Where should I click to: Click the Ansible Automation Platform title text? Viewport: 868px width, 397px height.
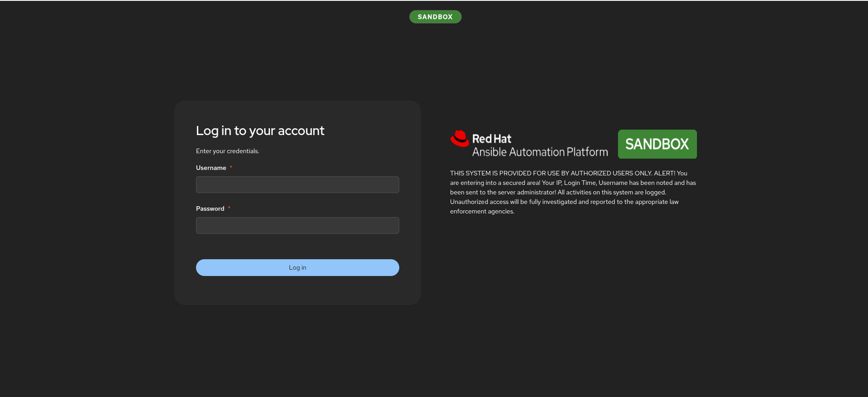(540, 152)
